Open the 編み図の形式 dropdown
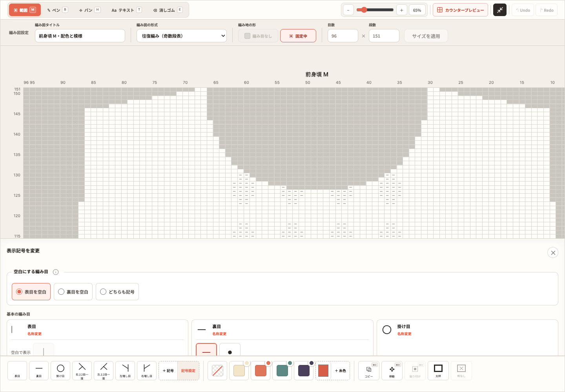 [x=182, y=36]
